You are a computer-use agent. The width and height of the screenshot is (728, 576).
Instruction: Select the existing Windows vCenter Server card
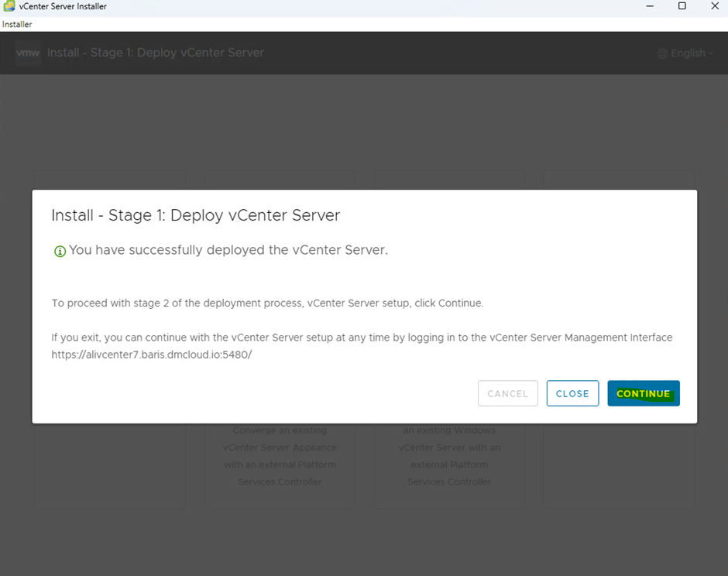coord(449,456)
